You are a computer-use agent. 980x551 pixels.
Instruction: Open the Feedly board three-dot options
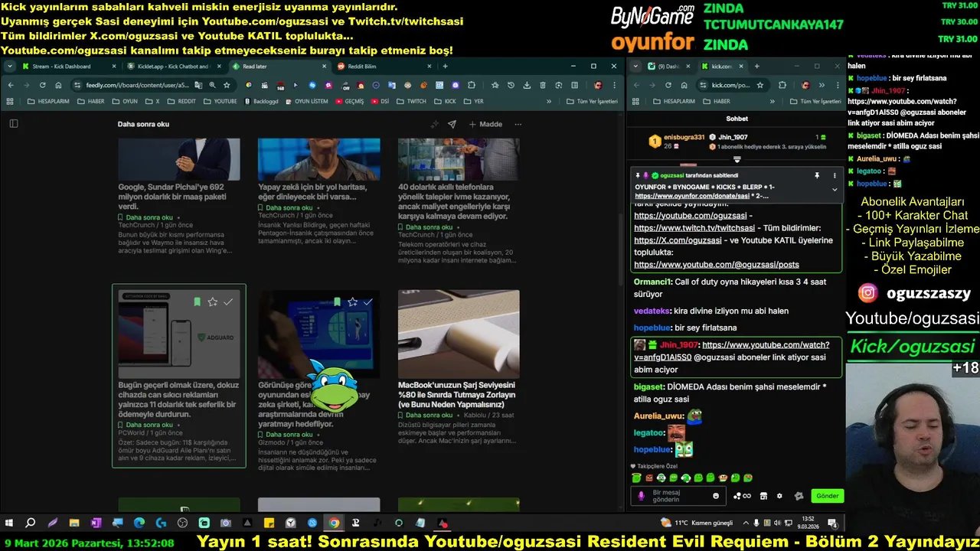[518, 124]
